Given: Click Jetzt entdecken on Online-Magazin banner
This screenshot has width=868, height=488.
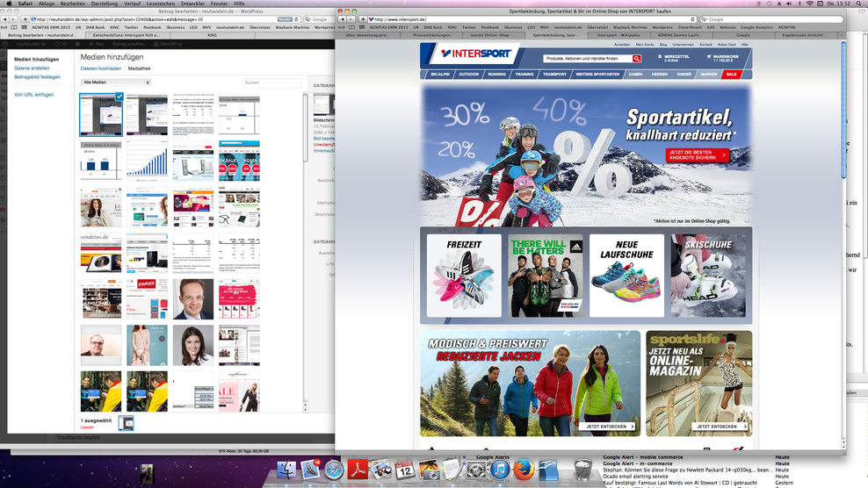Looking at the screenshot, I should pos(720,427).
